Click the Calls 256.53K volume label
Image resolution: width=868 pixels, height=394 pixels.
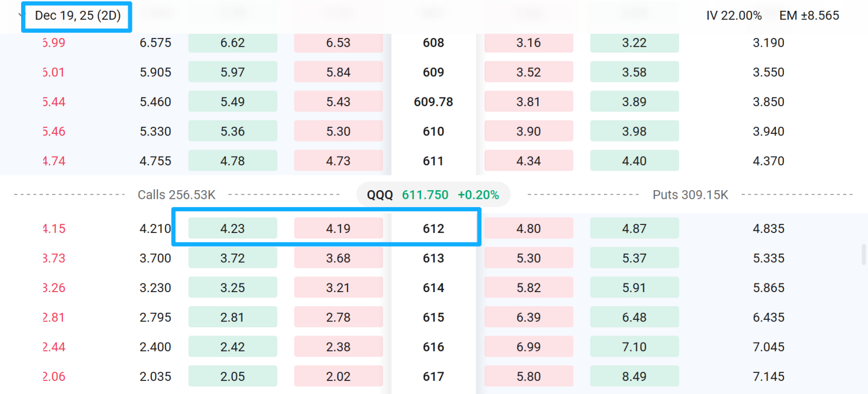coord(176,195)
